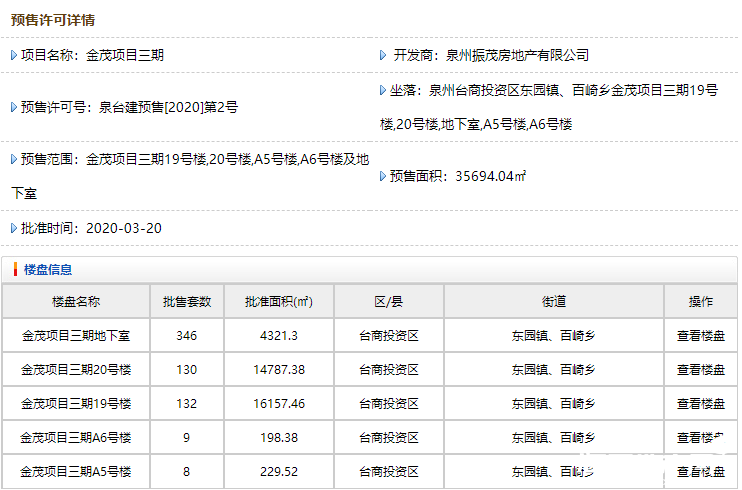Open 查看楼盘 link for 金茂项目三期19号楼
Screen dimensions: 742x490
pos(700,404)
